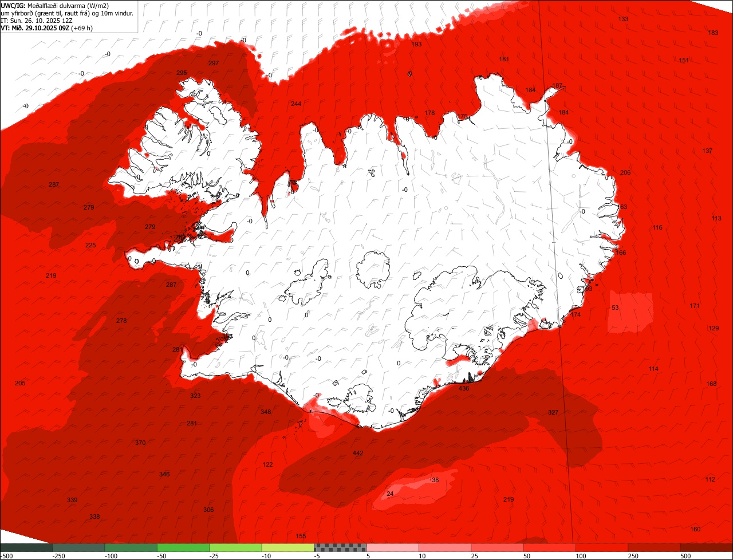Screen dimensions: 733x560
Task: Click the '-250' legend label
Action: [58, 556]
